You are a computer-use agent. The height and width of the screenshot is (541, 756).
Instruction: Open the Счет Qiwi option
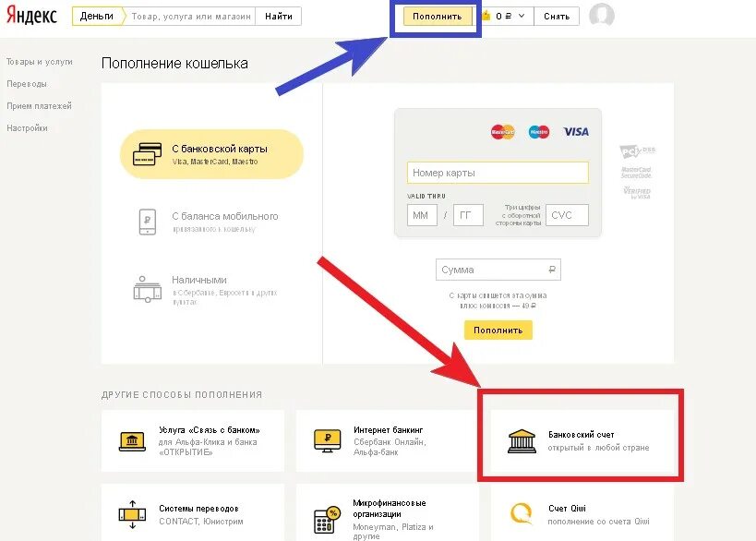click(x=582, y=513)
